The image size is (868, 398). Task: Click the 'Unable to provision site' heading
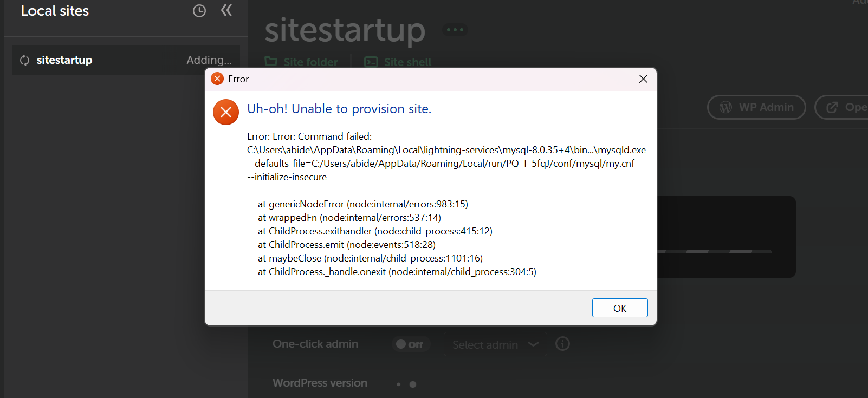coord(339,109)
